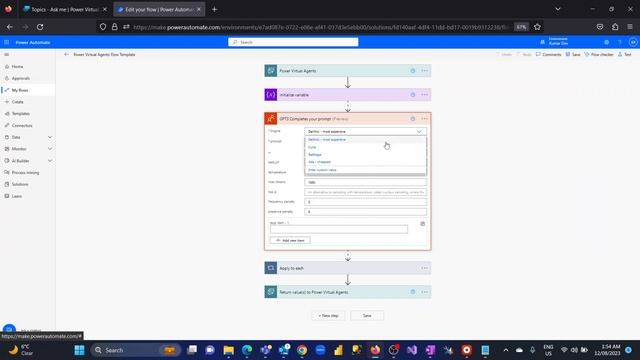
Task: Click Save in the top toolbar
Action: point(573,54)
